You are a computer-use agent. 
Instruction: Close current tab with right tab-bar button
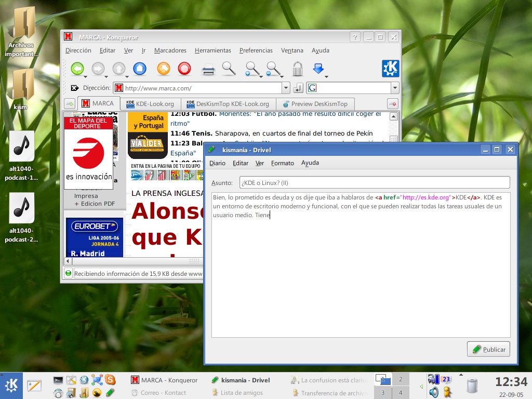pyautogui.click(x=393, y=103)
